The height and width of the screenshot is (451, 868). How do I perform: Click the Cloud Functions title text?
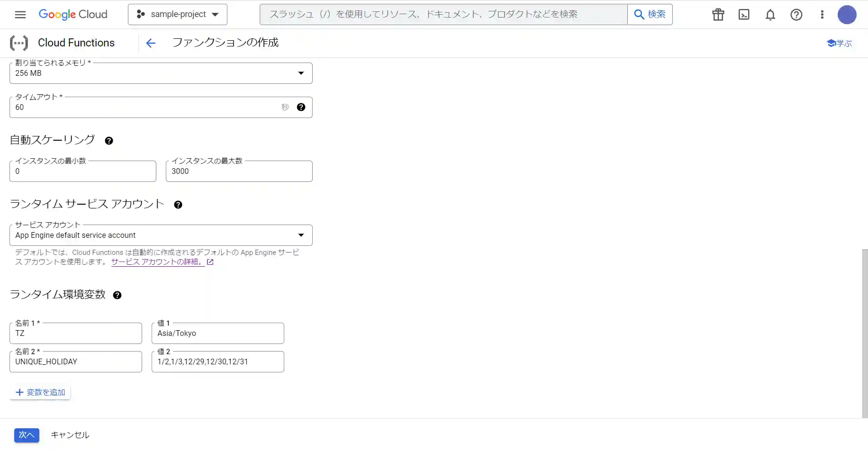[x=76, y=43]
